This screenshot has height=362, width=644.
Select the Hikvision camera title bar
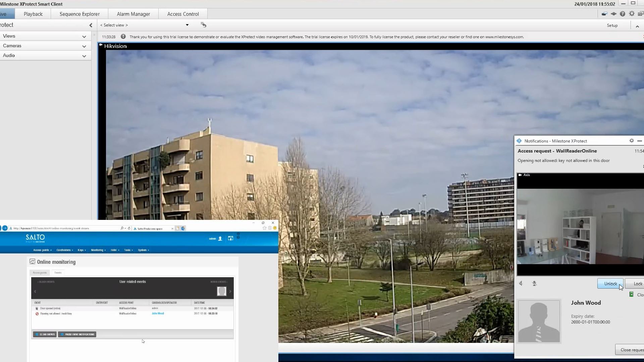point(371,46)
